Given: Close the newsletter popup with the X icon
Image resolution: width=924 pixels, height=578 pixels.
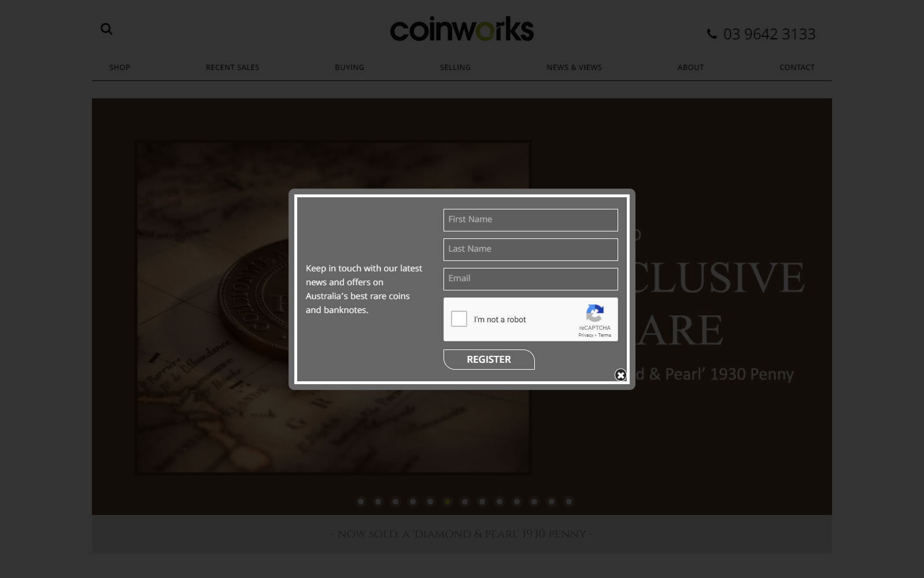Looking at the screenshot, I should (620, 375).
